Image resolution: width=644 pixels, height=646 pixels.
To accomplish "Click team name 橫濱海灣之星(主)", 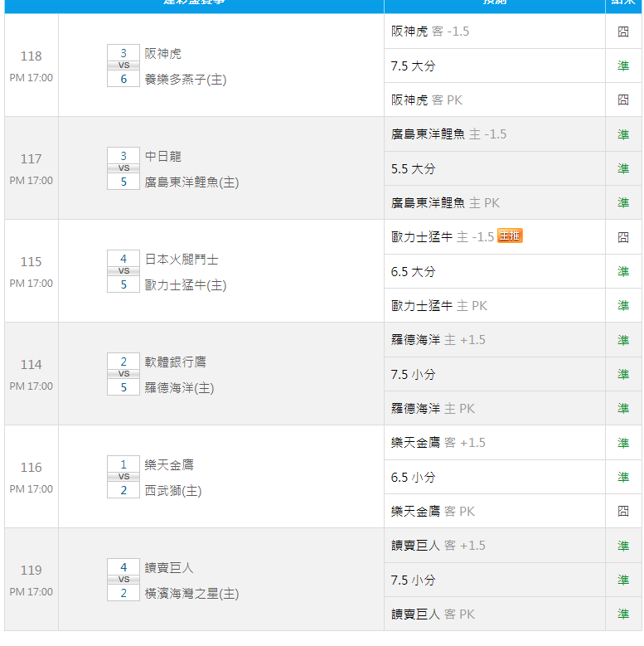I will [191, 593].
